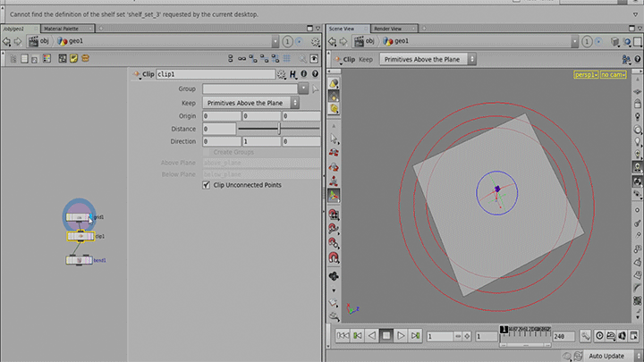
Task: Expand the shelf set error message arrow
Action: pos(635,14)
